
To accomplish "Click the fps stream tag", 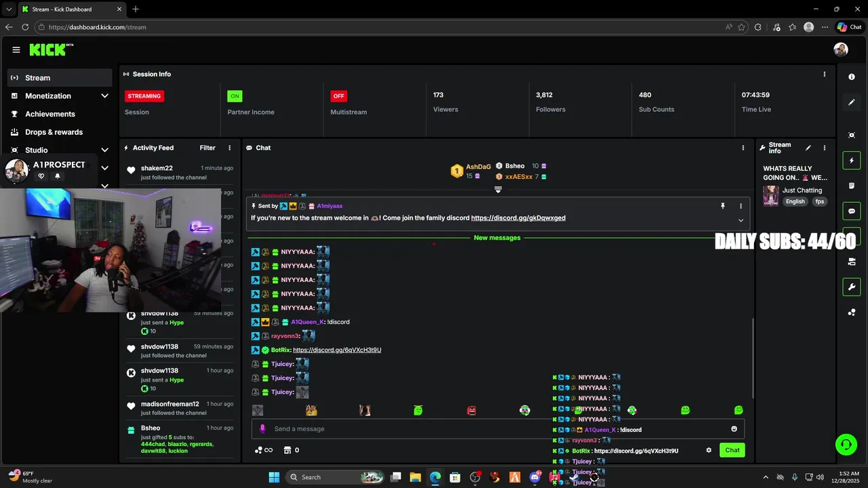I will 820,201.
